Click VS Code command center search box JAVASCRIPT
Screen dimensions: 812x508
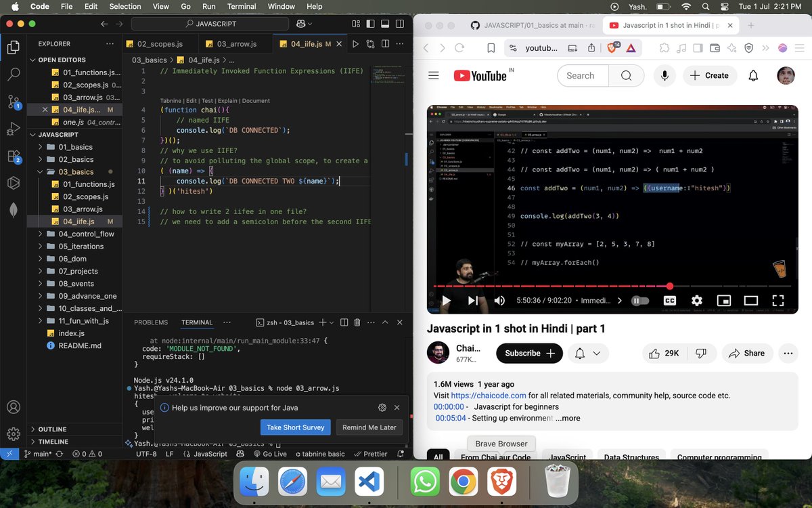(x=211, y=24)
